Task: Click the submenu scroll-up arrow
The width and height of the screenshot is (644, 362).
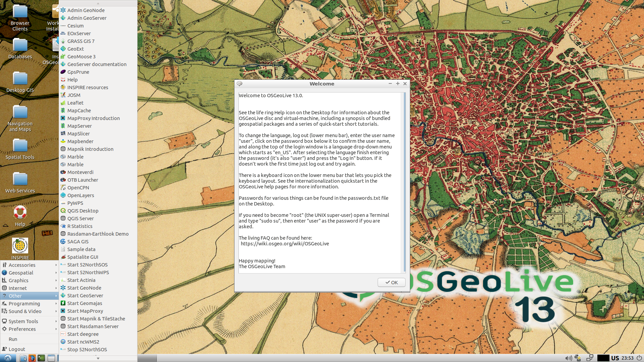Action: coord(98,3)
